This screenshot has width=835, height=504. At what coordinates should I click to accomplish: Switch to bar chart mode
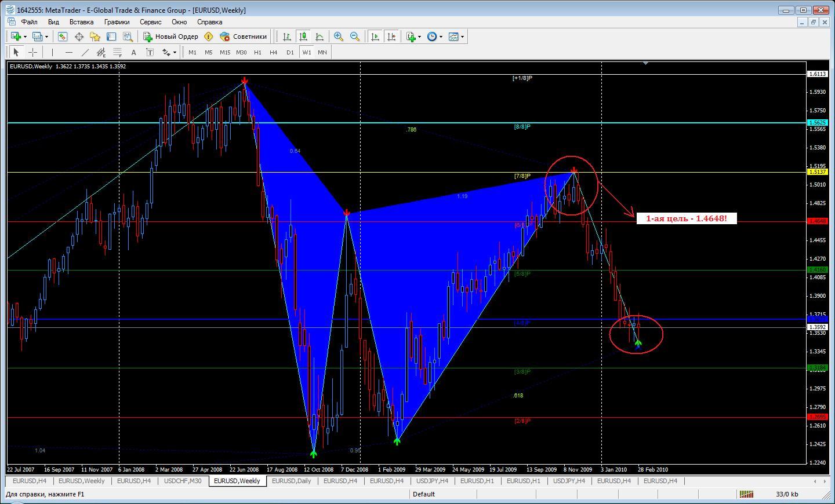(x=286, y=36)
